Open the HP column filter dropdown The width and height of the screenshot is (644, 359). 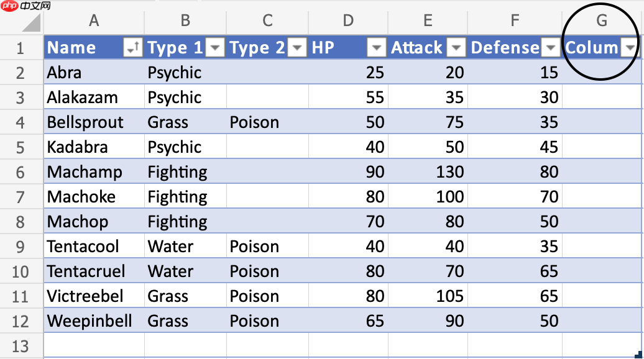376,48
